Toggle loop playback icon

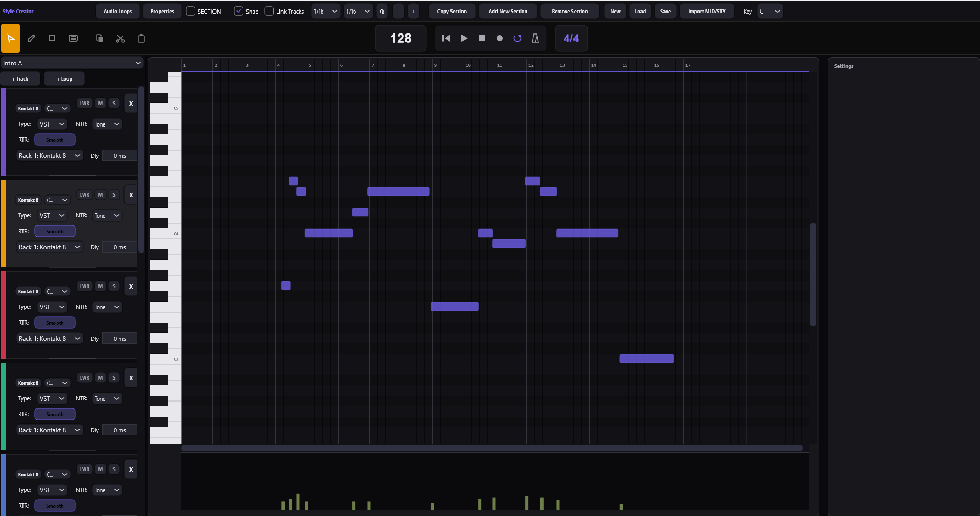coord(517,38)
